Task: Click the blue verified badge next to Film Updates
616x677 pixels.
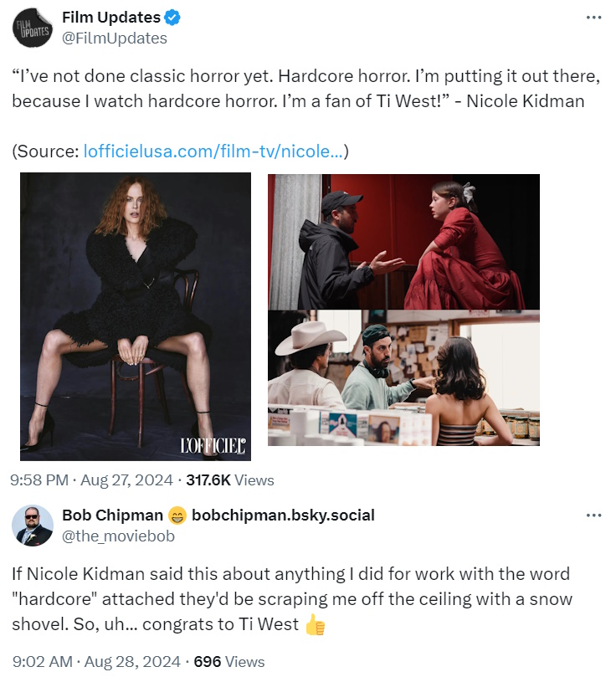Action: (173, 18)
